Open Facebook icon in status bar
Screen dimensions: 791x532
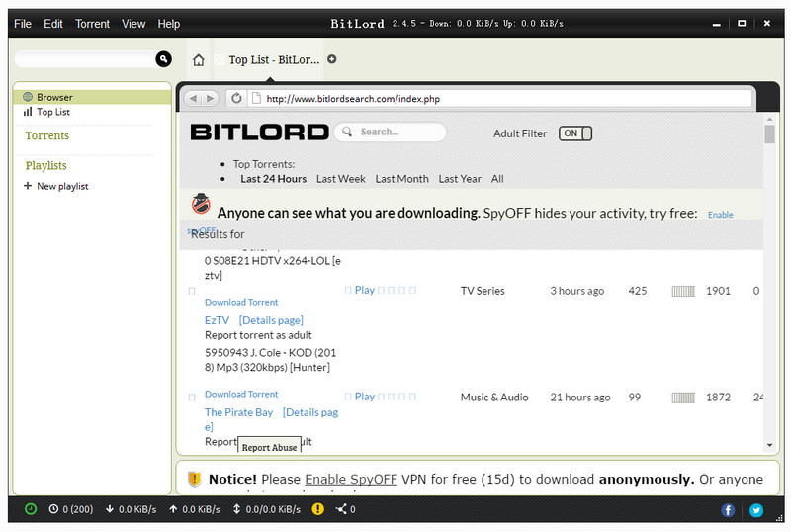point(728,510)
